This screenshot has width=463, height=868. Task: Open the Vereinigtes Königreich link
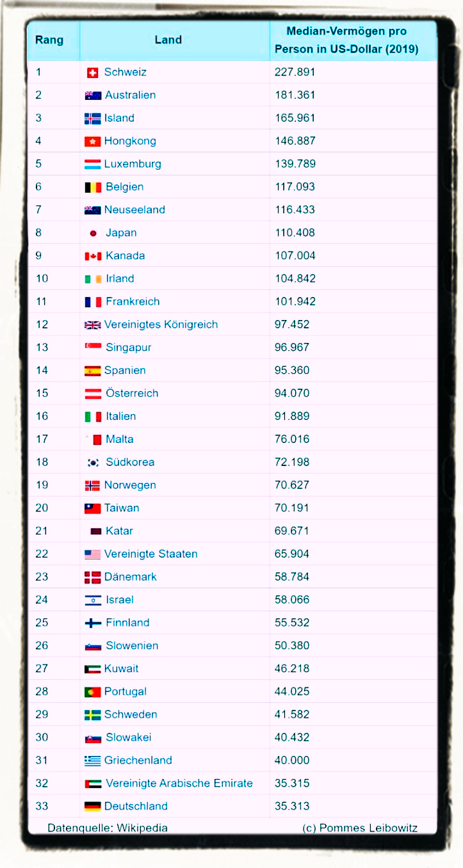pyautogui.click(x=161, y=325)
